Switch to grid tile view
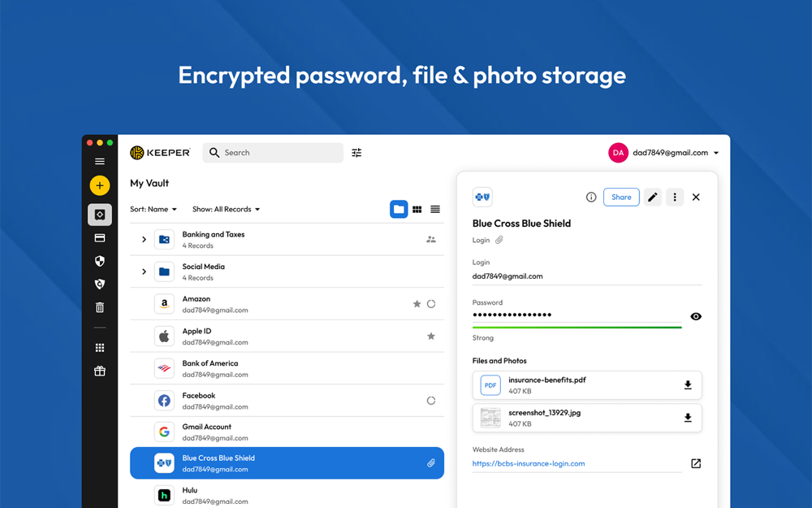812x508 pixels. tap(417, 210)
